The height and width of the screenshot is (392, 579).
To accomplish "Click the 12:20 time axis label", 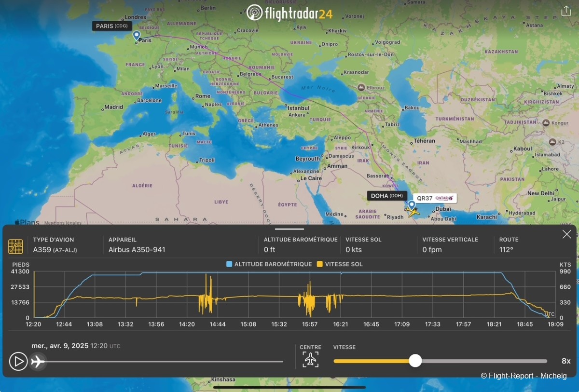I will point(33,324).
